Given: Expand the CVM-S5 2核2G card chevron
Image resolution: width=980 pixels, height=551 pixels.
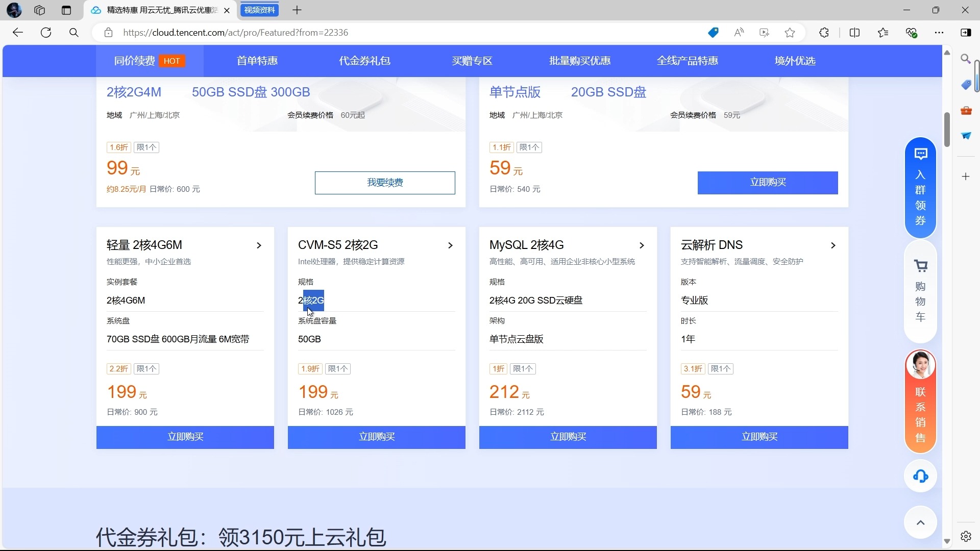Looking at the screenshot, I should (x=450, y=245).
